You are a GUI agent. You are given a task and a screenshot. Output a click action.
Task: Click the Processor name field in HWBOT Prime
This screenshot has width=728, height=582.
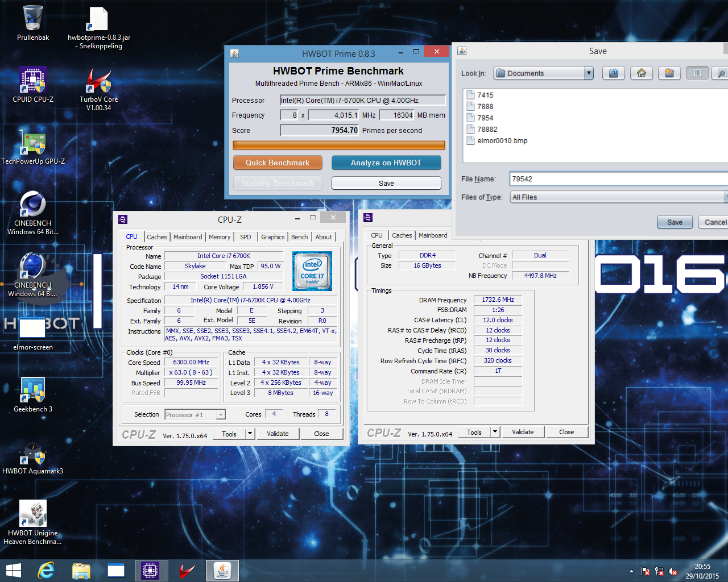pos(362,100)
